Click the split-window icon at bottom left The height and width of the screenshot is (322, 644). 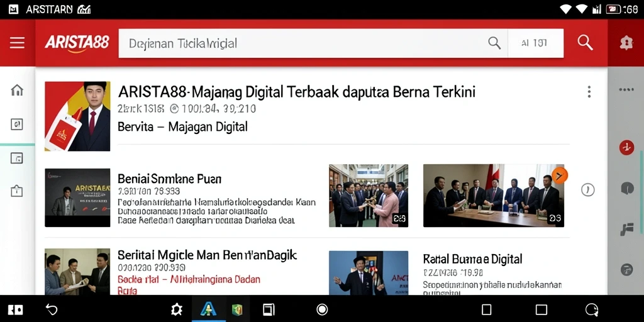tap(16, 309)
